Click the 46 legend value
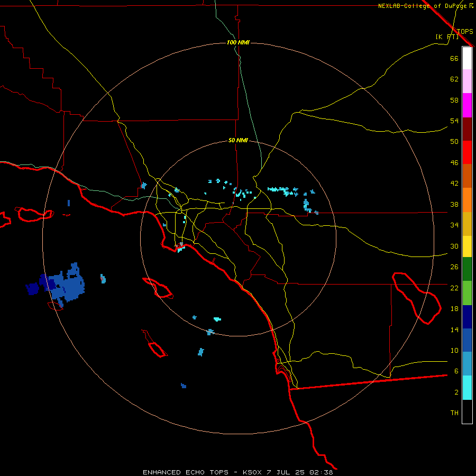This screenshot has height=476, width=476. pos(454,163)
